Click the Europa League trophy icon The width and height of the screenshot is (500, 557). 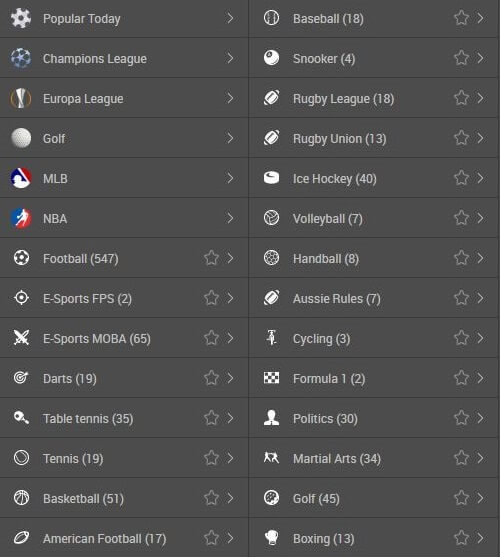click(21, 98)
